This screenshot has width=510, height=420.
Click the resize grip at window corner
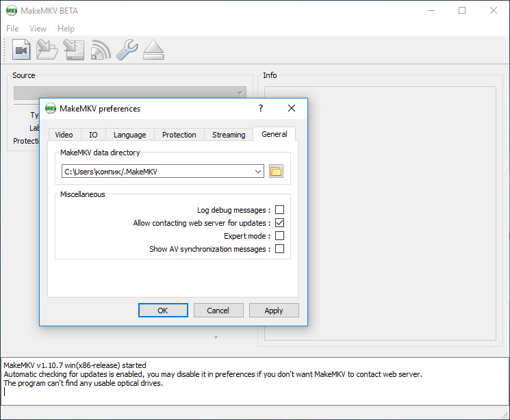(x=505, y=415)
